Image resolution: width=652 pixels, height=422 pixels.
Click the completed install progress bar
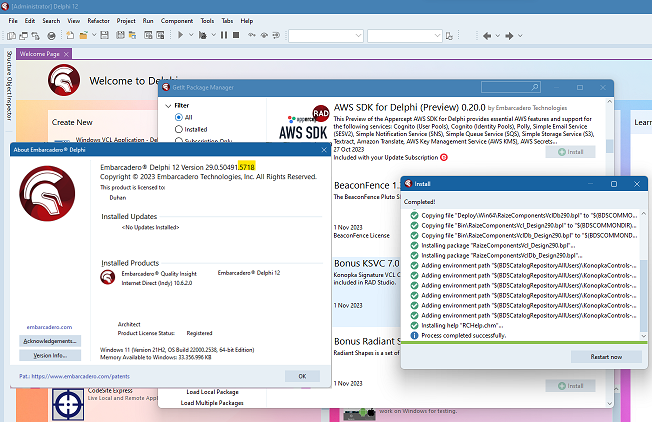(524, 343)
